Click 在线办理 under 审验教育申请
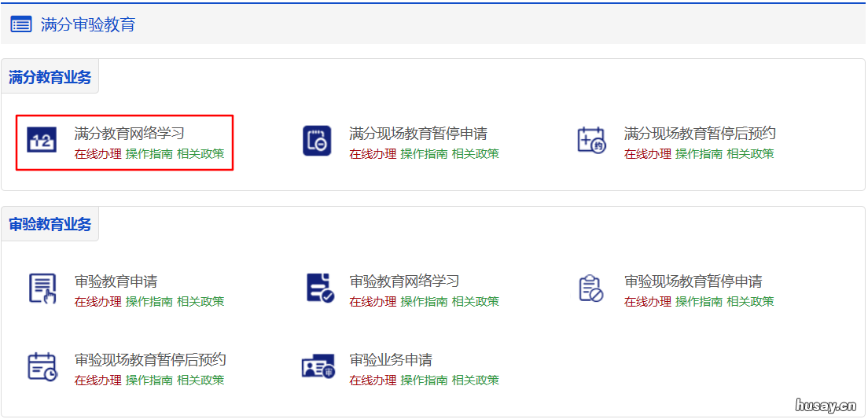This screenshot has height=419, width=868. tap(97, 302)
